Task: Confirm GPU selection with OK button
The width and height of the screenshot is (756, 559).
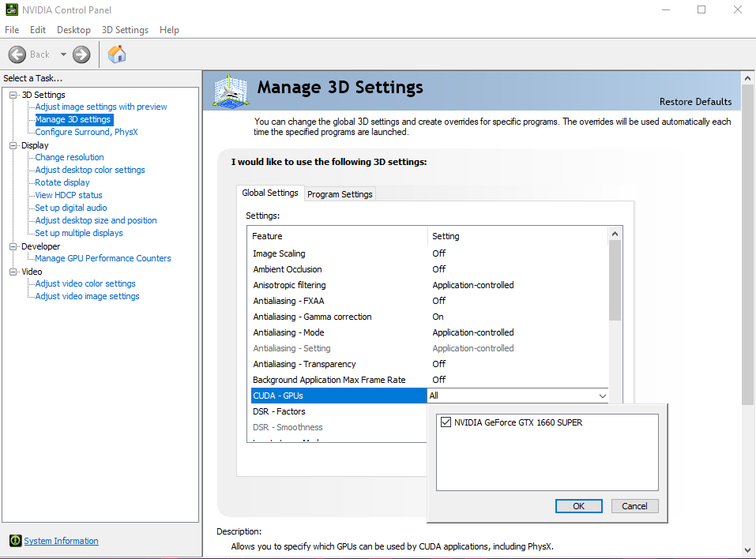Action: [578, 506]
